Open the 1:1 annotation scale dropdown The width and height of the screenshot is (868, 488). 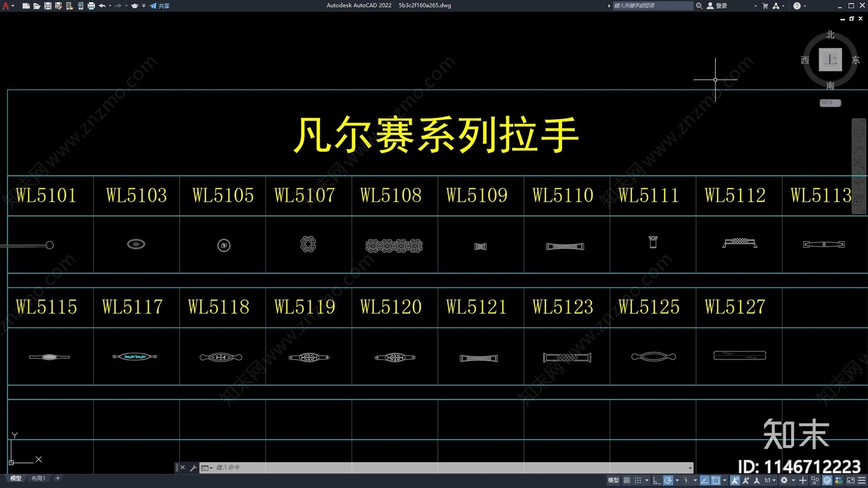point(770,480)
